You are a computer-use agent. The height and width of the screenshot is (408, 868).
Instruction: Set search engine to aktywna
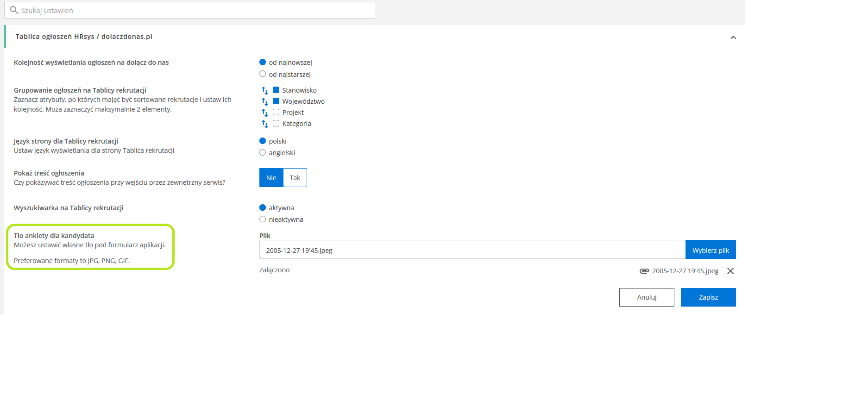(x=263, y=207)
